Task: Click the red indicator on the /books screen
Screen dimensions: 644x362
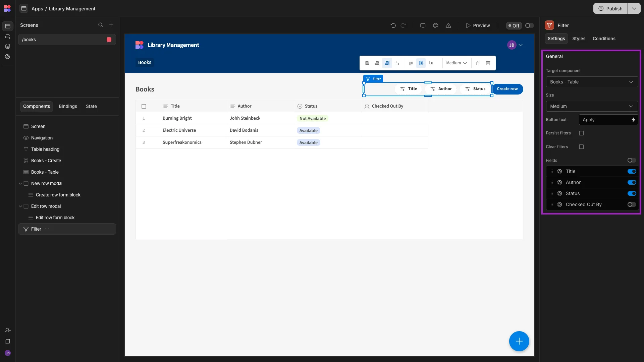Action: click(x=109, y=40)
